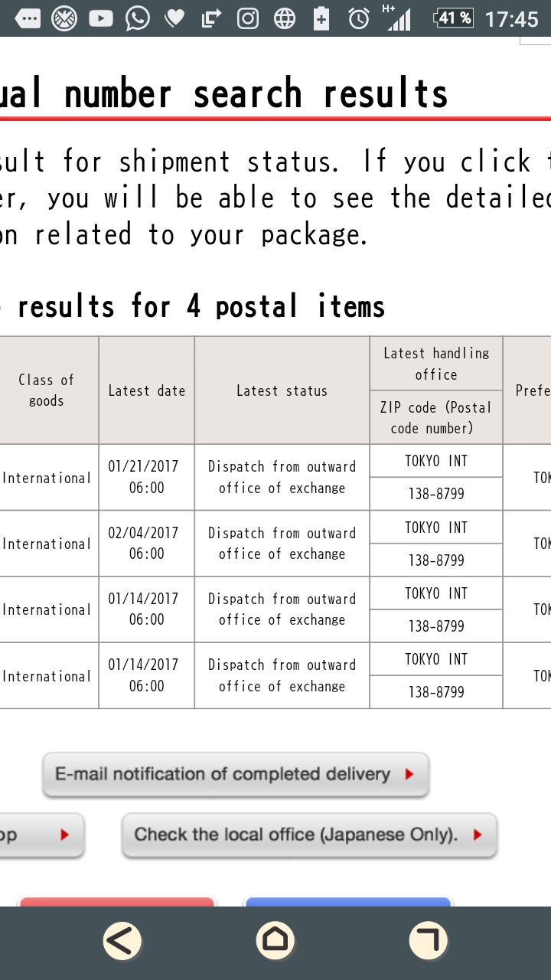Open the WhatsApp notification icon
The height and width of the screenshot is (980, 551).
pos(138,18)
